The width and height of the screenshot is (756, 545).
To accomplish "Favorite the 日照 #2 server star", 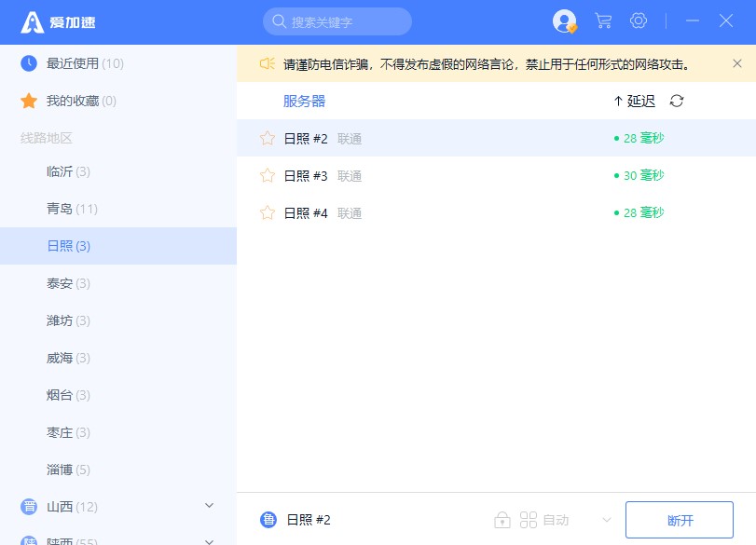I will [x=268, y=138].
